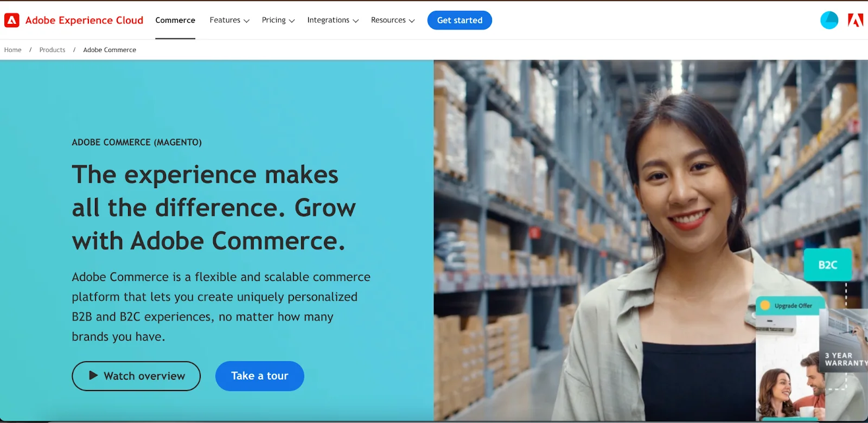Click the Take a tour button
The height and width of the screenshot is (423, 868).
pos(260,376)
